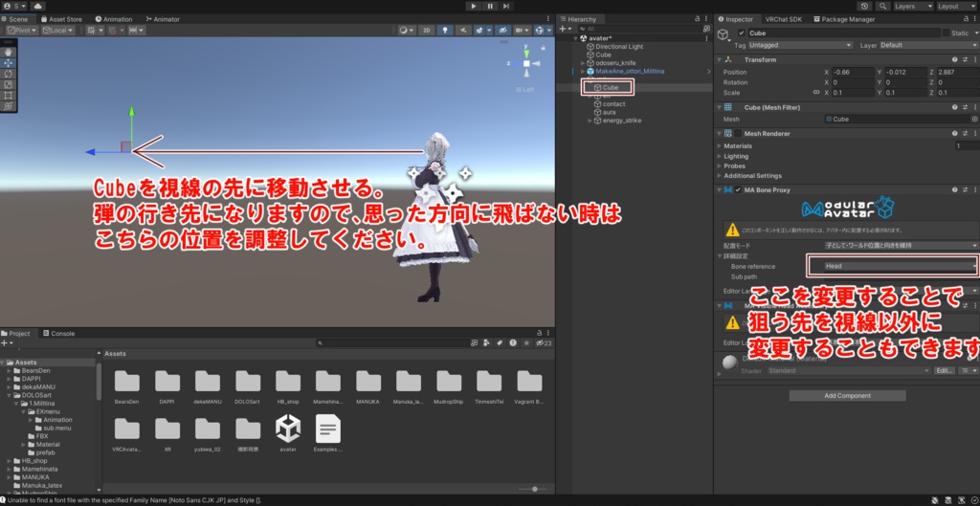Open the Local orientation dropdown
The width and height of the screenshot is (980, 506).
coord(58,30)
